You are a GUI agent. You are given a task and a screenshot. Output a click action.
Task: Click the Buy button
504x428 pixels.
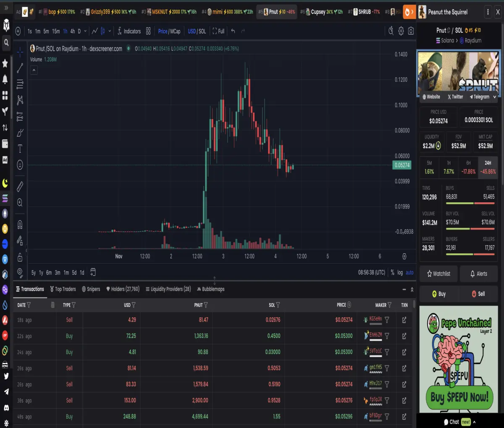click(x=438, y=294)
